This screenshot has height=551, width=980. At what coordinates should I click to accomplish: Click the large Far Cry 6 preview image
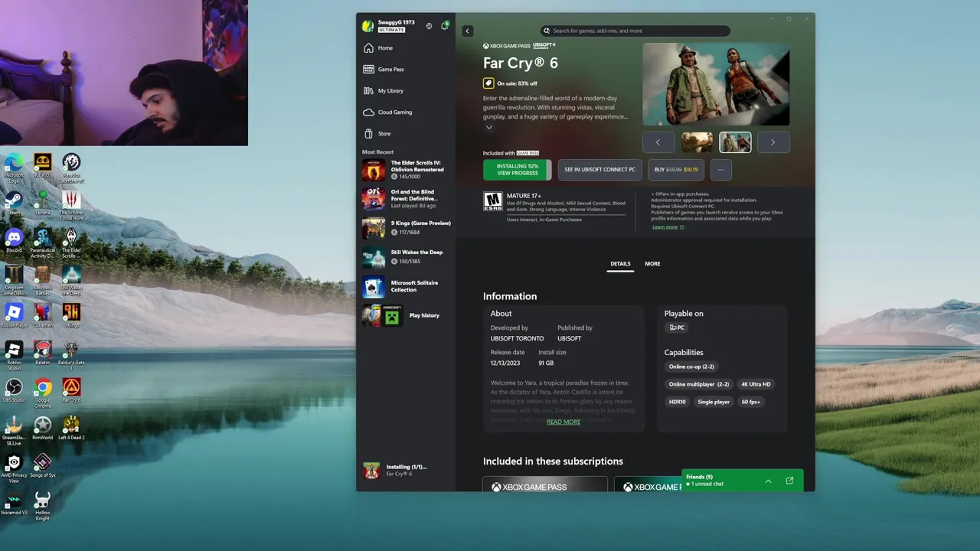coord(716,84)
